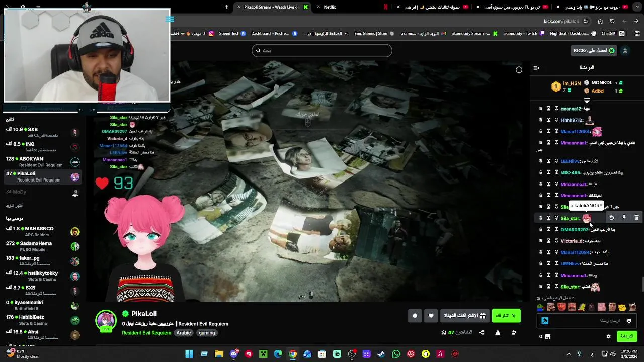Open chat settings gear icon
644x362 pixels.
point(608,336)
